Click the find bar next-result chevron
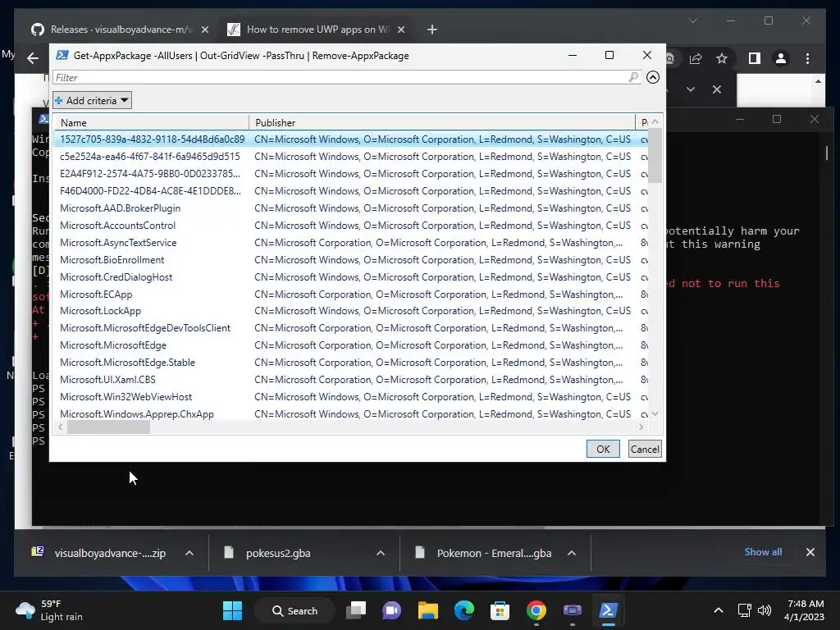This screenshot has height=630, width=840. click(x=691, y=89)
